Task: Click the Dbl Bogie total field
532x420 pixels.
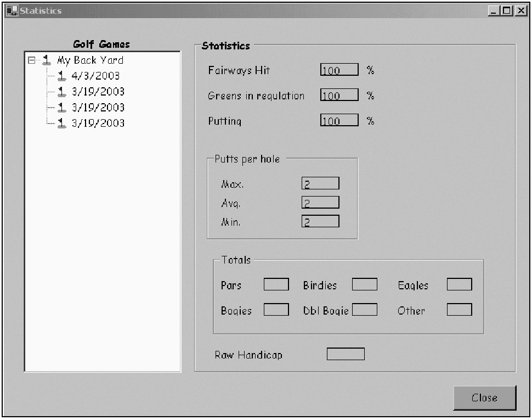Action: [365, 310]
